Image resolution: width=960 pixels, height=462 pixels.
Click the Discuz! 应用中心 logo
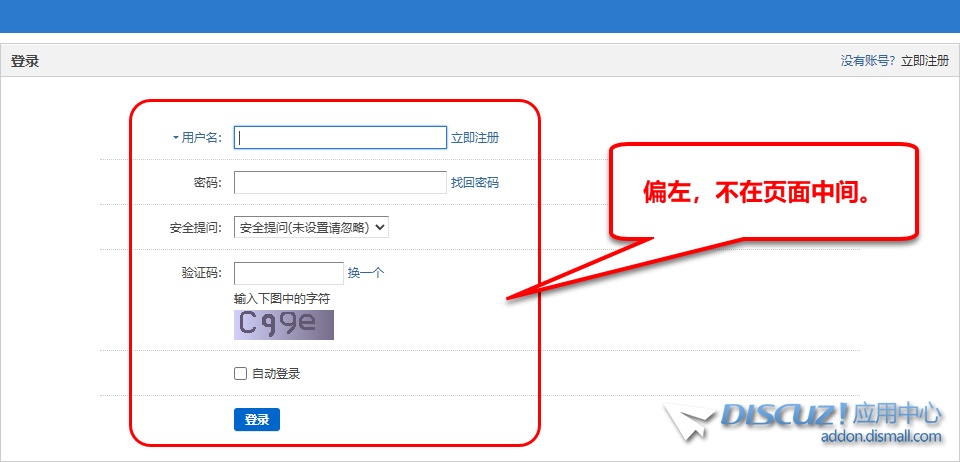(x=830, y=414)
